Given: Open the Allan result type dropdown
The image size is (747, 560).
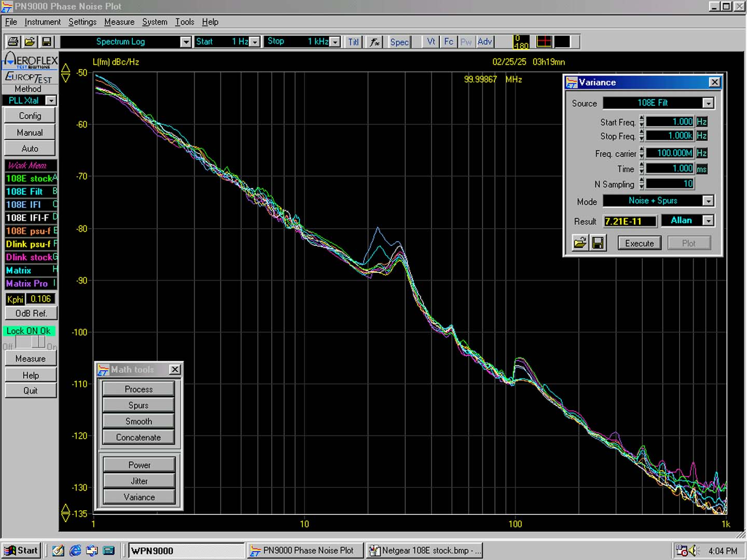Looking at the screenshot, I should point(708,220).
